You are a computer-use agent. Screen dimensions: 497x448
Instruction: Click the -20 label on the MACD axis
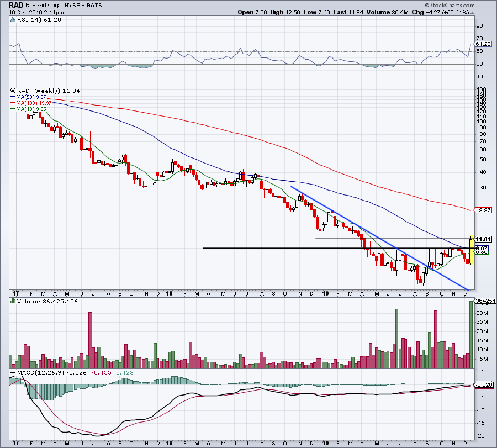[x=481, y=436]
